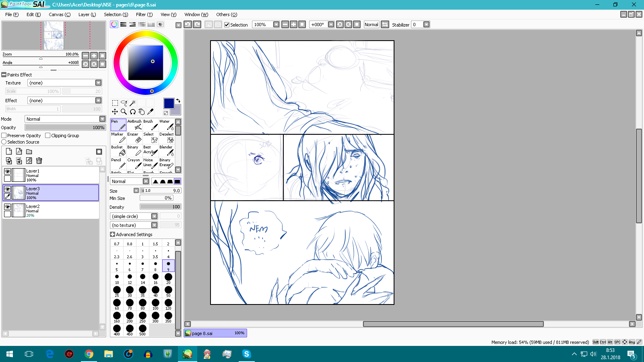644x362 pixels.
Task: Expand the Advanced Settings section
Action: pyautogui.click(x=113, y=234)
